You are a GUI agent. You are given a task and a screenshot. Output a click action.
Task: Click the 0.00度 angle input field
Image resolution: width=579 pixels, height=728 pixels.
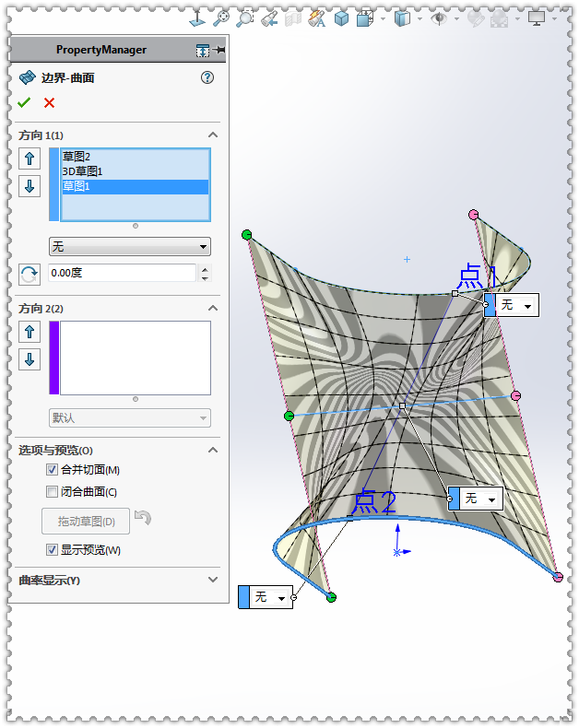coord(122,273)
